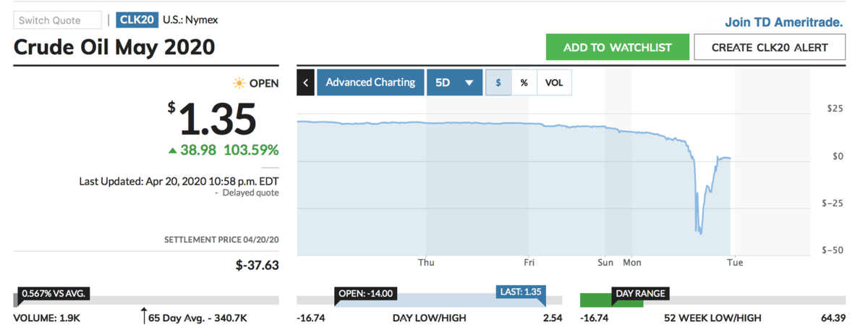Click the Mon label on the chart axis
The image size is (868, 333).
pyautogui.click(x=632, y=263)
